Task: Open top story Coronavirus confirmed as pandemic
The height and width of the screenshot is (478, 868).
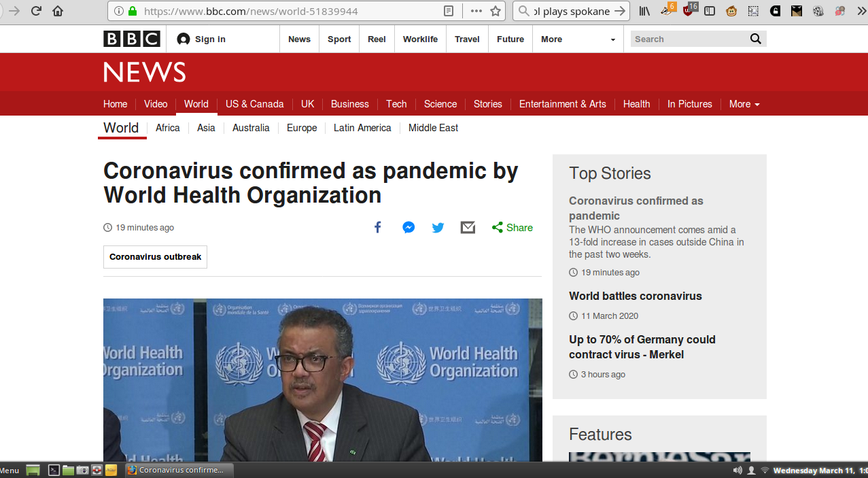Action: [636, 208]
